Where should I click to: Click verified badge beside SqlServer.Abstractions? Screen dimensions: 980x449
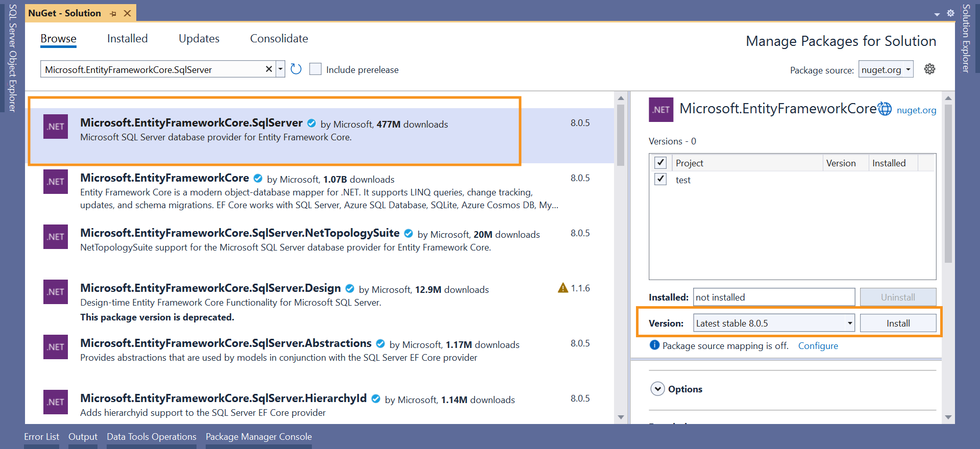[x=380, y=343]
